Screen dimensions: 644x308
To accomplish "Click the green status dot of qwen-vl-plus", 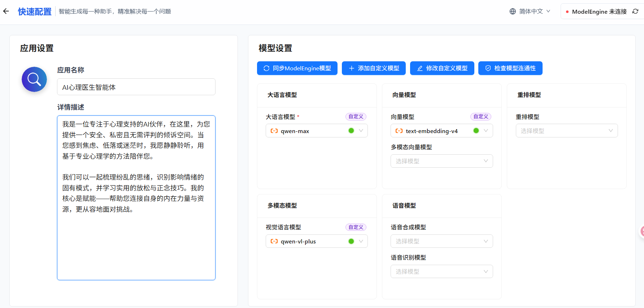I will pyautogui.click(x=351, y=241).
